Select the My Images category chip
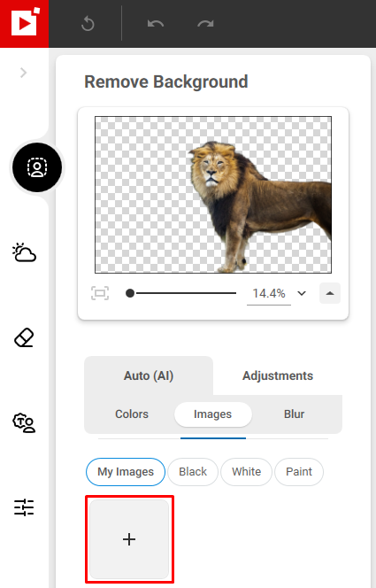The width and height of the screenshot is (376, 588). coord(126,472)
